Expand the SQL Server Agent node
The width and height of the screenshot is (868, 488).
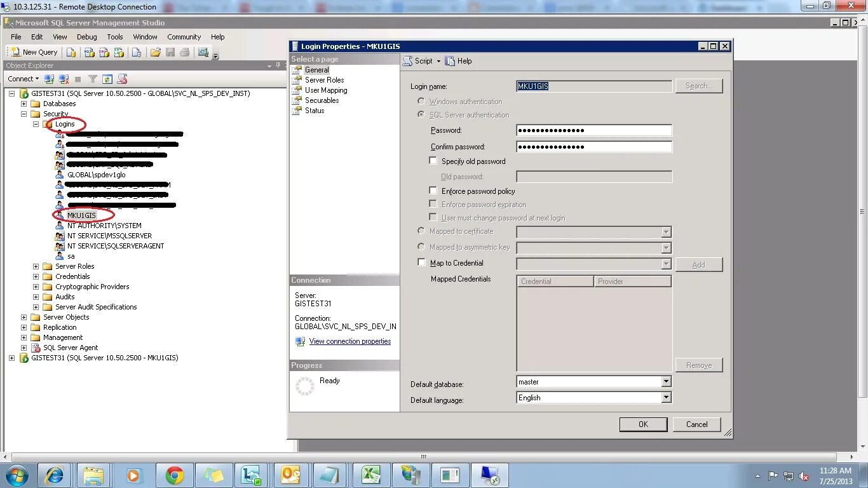pos(24,348)
